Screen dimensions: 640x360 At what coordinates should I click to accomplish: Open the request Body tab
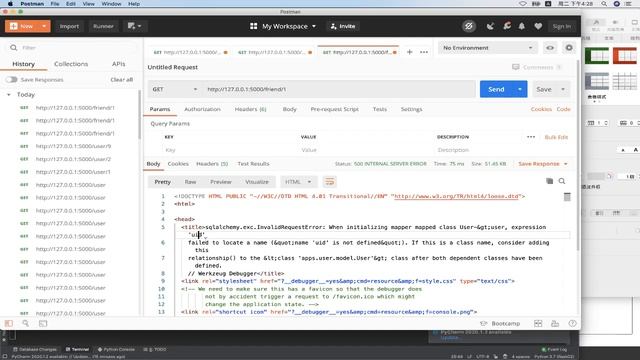(x=289, y=109)
